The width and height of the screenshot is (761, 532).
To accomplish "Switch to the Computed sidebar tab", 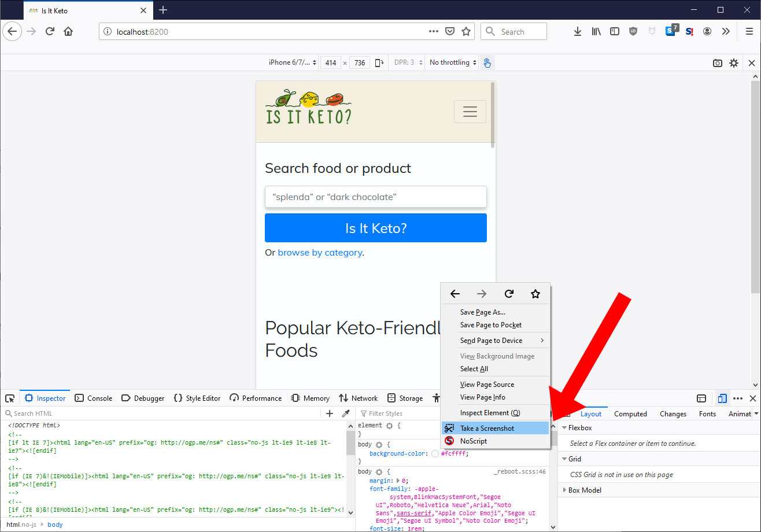I will pyautogui.click(x=630, y=413).
